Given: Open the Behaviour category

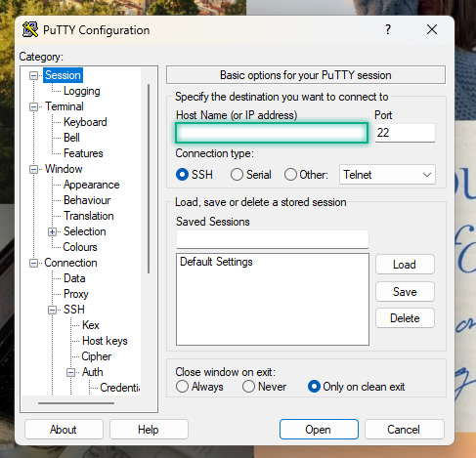Looking at the screenshot, I should (x=87, y=200).
